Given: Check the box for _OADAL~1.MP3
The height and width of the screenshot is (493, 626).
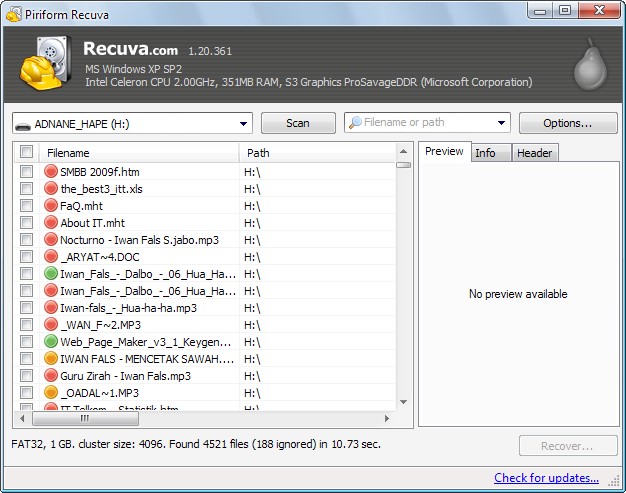Looking at the screenshot, I should (26, 393).
